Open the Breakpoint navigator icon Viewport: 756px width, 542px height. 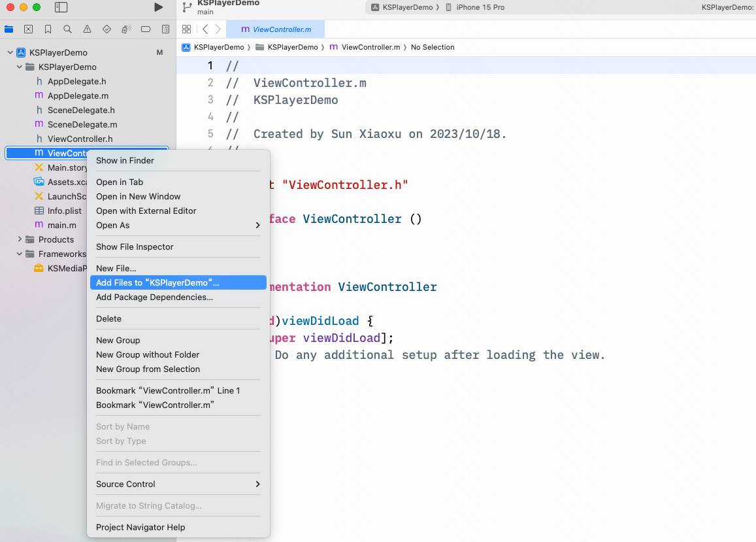[x=146, y=29]
